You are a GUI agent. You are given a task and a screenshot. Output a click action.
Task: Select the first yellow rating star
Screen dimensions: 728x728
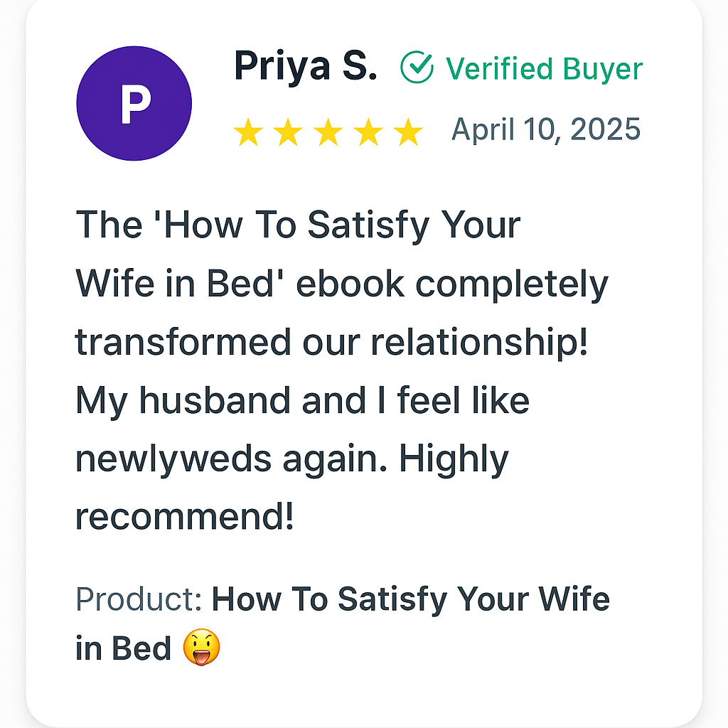248,132
